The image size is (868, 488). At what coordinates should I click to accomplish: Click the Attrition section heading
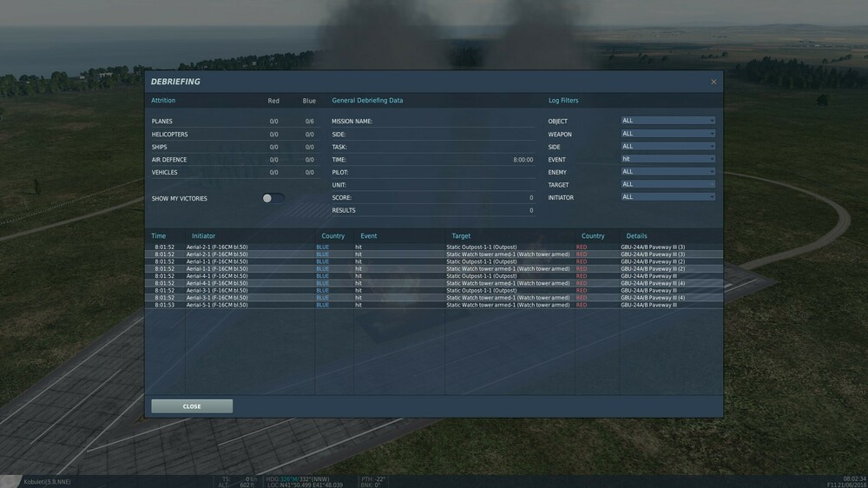pos(163,101)
